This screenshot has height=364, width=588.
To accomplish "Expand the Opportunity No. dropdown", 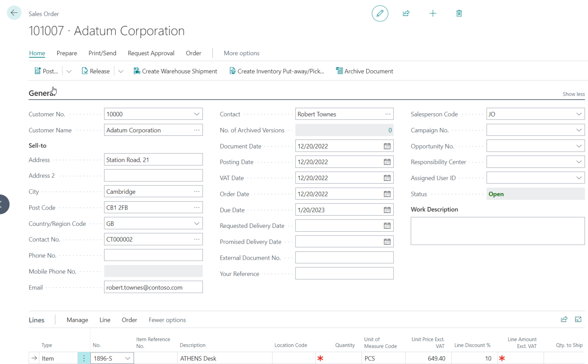I will pos(579,146).
